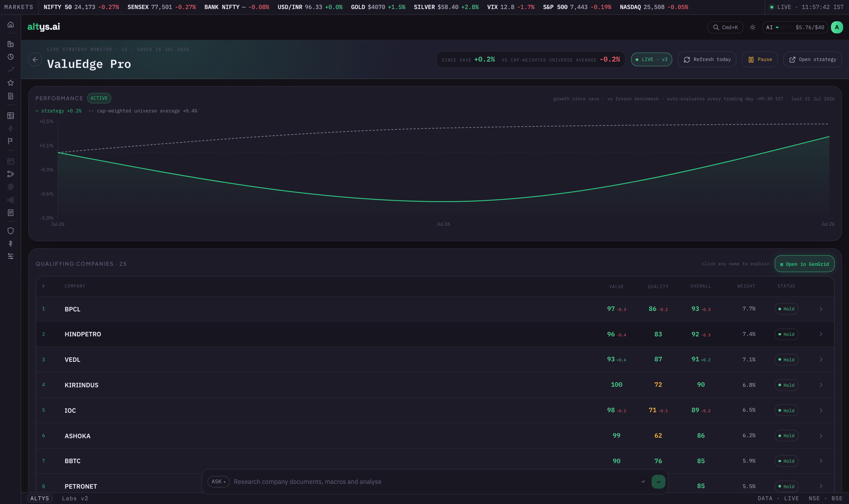Open the notes list icon above the shield

click(x=11, y=212)
